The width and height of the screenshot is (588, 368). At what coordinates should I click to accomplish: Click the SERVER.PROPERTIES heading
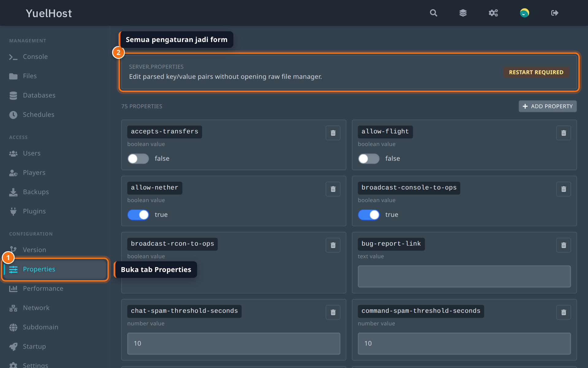[156, 67]
